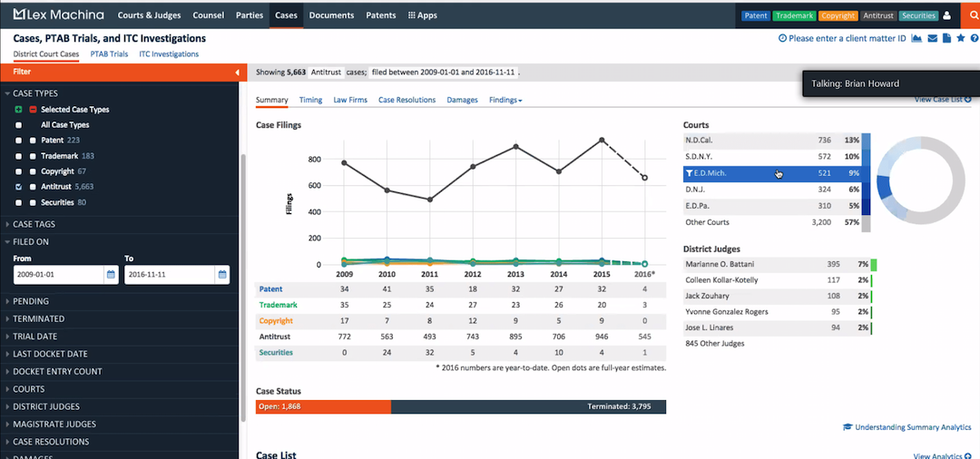
Task: Click the green plus include icon
Action: 19,109
